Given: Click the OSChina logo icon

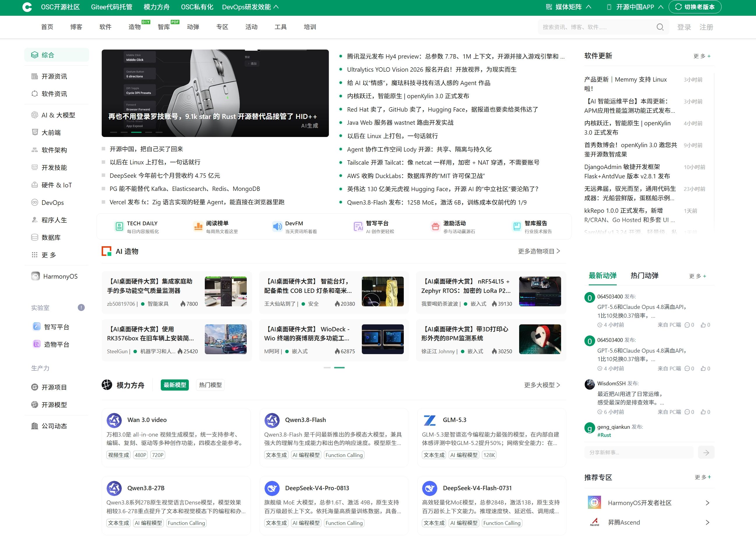Looking at the screenshot, I should (x=27, y=7).
